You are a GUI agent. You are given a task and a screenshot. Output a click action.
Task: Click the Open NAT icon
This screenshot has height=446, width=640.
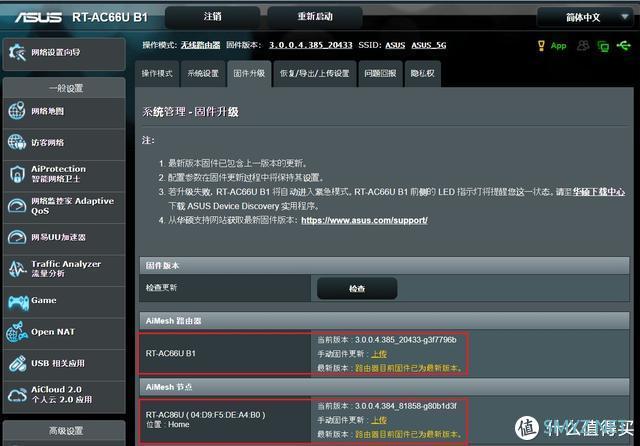click(x=17, y=332)
